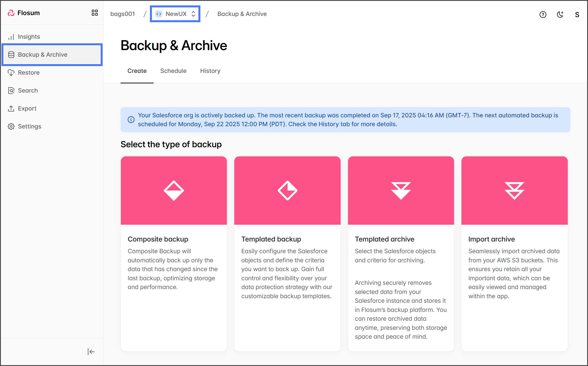
Task: Open the Search sidebar item
Action: (28, 91)
